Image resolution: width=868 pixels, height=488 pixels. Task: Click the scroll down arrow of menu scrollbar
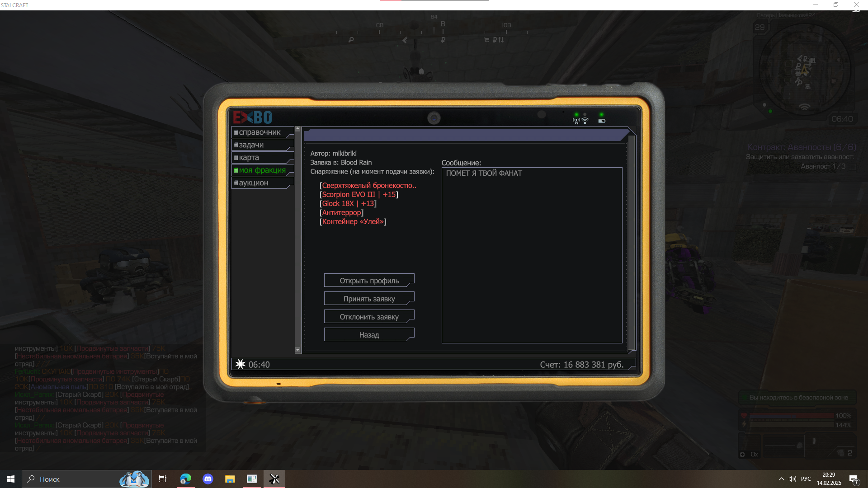click(x=297, y=350)
